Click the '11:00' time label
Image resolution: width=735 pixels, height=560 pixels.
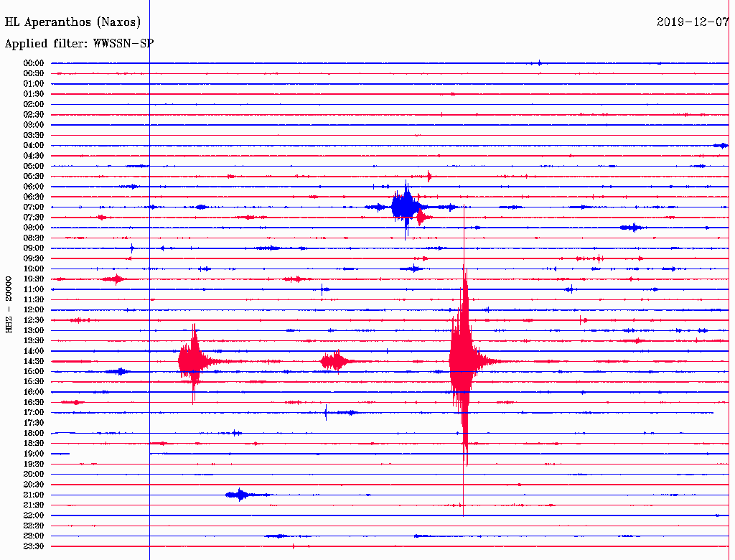[x=34, y=289]
